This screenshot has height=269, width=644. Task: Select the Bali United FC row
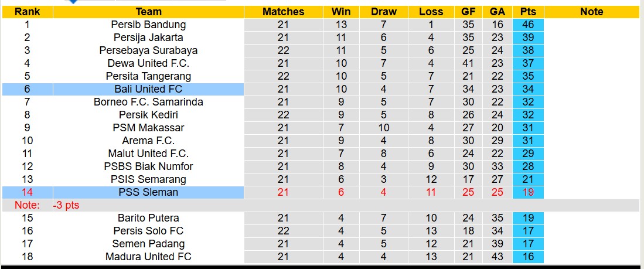click(148, 89)
